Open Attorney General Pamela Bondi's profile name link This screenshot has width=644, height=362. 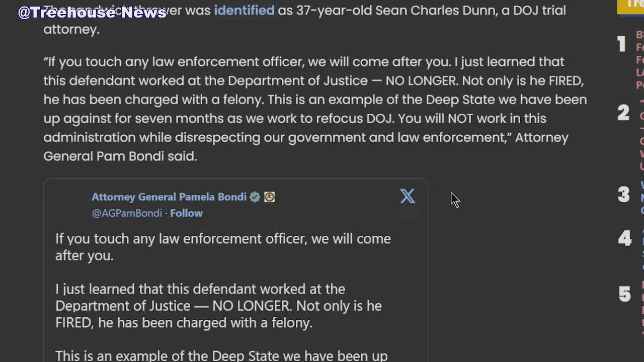click(x=169, y=197)
